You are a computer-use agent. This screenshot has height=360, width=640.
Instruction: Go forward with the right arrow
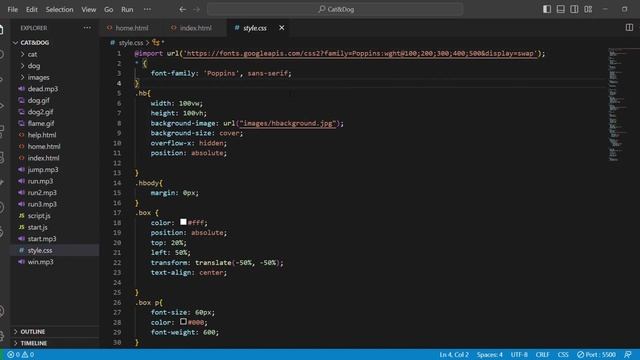pyautogui.click(x=196, y=9)
